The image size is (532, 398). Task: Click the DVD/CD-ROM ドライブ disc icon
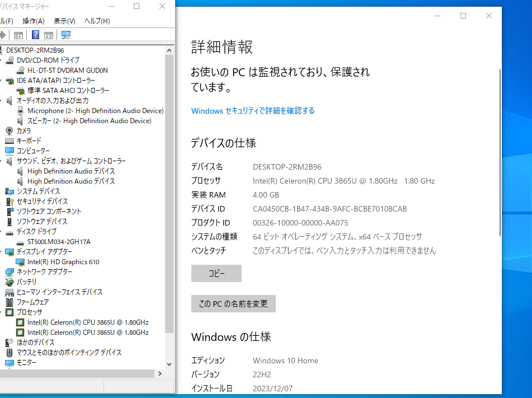click(x=10, y=60)
